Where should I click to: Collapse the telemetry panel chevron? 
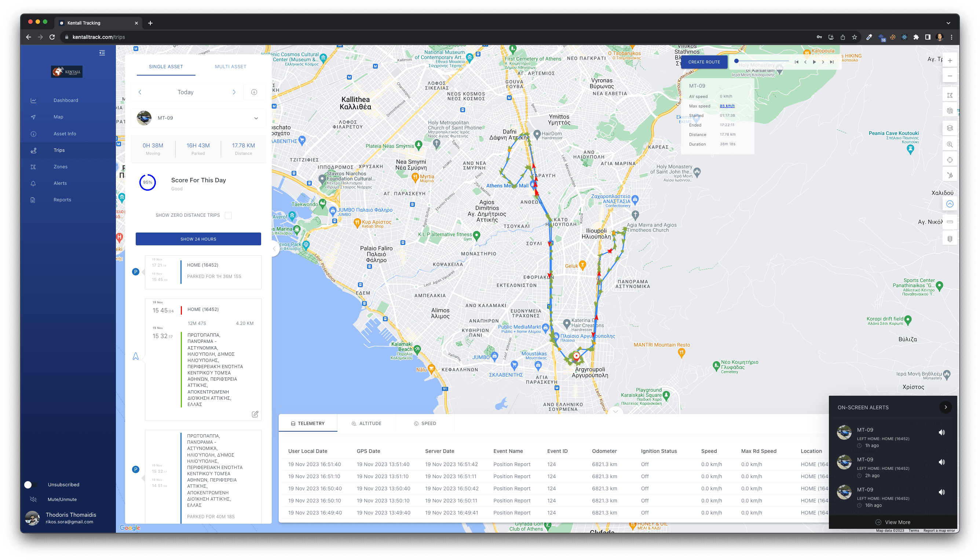tap(615, 411)
